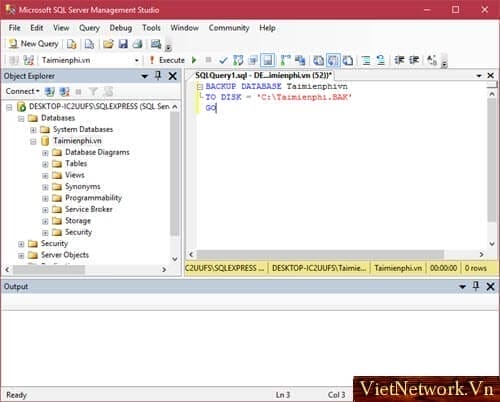This screenshot has width=500, height=402.
Task: Refresh the Object Explorer tree
Action: [x=108, y=91]
